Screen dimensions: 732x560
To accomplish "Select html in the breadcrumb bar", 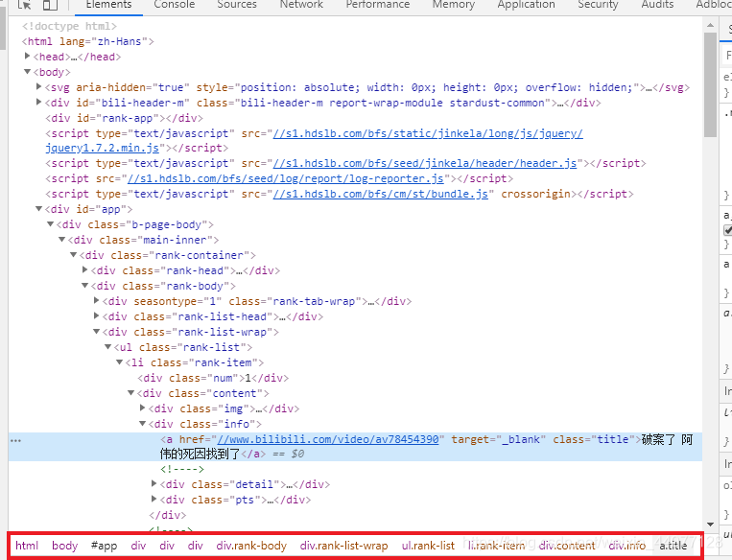I will (x=27, y=546).
